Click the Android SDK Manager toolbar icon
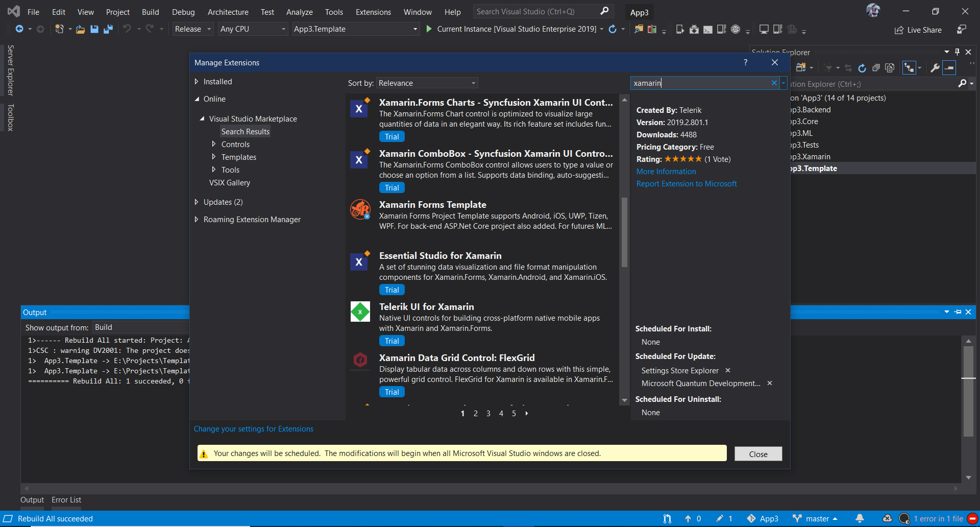This screenshot has height=527, width=980. pos(694,29)
